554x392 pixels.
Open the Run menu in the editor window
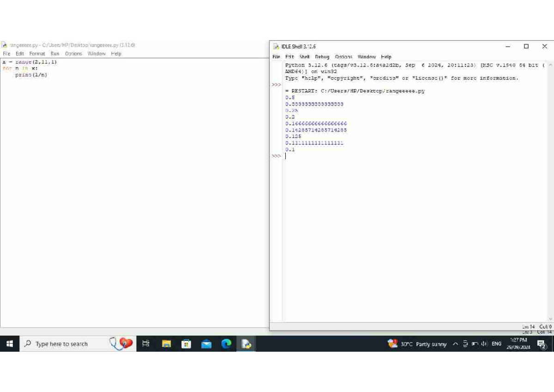point(54,53)
